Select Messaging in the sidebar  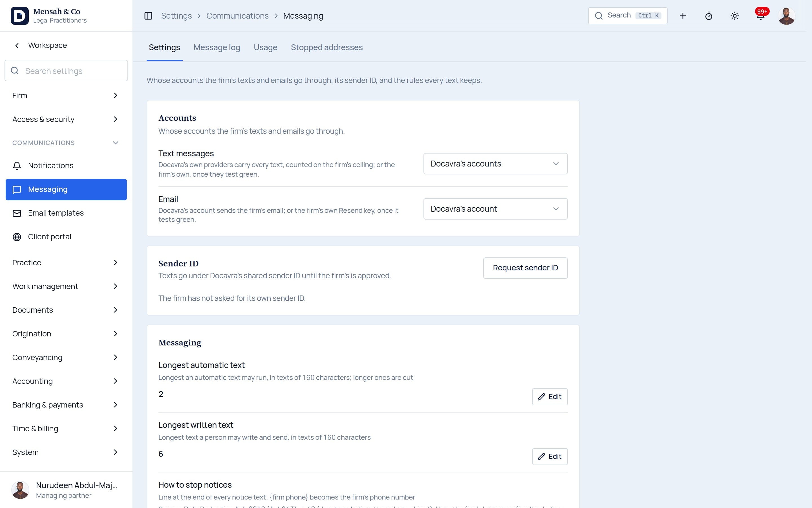66,189
